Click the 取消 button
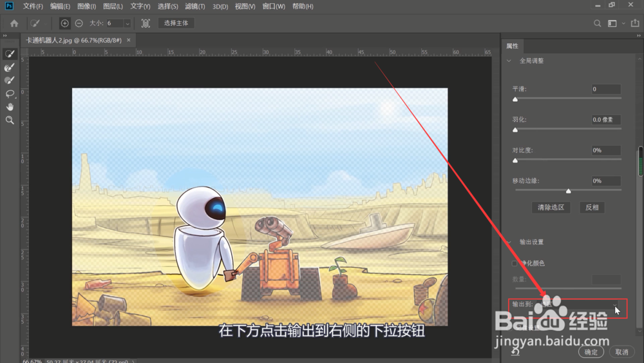The height and width of the screenshot is (363, 644). [622, 352]
